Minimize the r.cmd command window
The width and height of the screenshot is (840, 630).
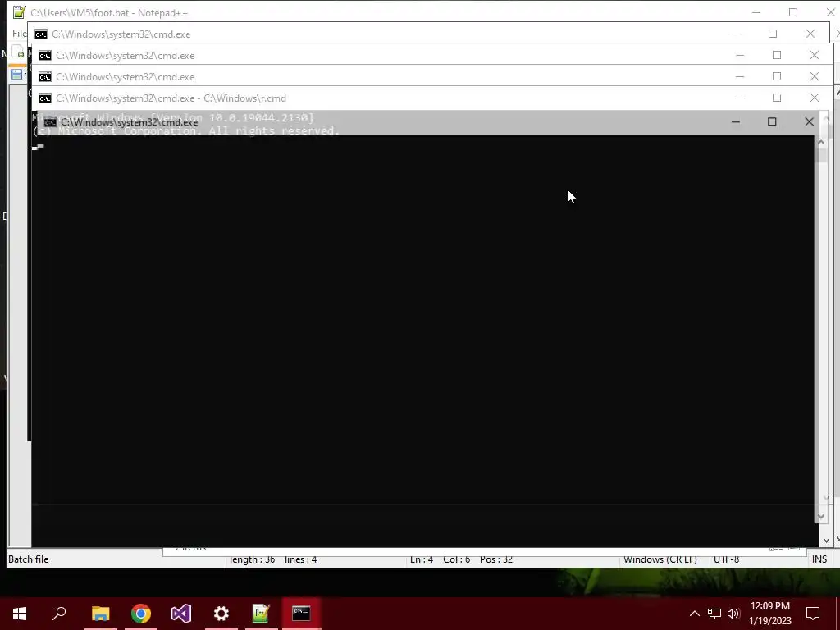click(740, 98)
